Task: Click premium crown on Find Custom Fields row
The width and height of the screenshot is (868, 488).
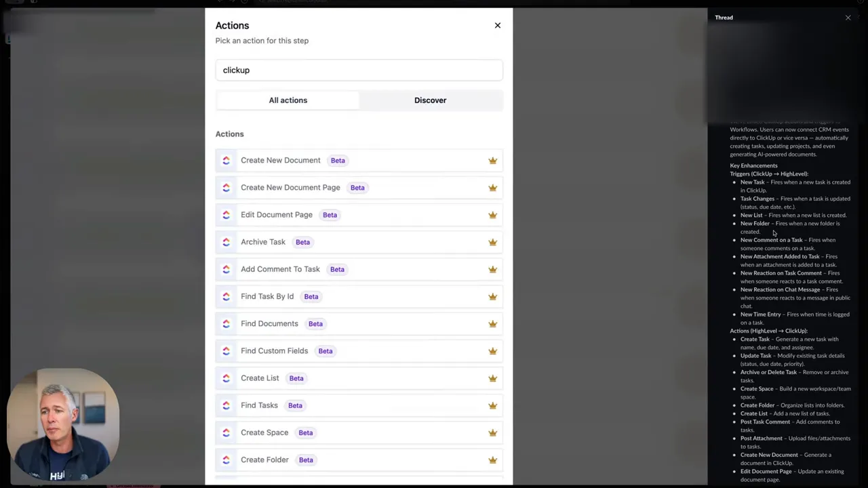Action: coord(493,351)
